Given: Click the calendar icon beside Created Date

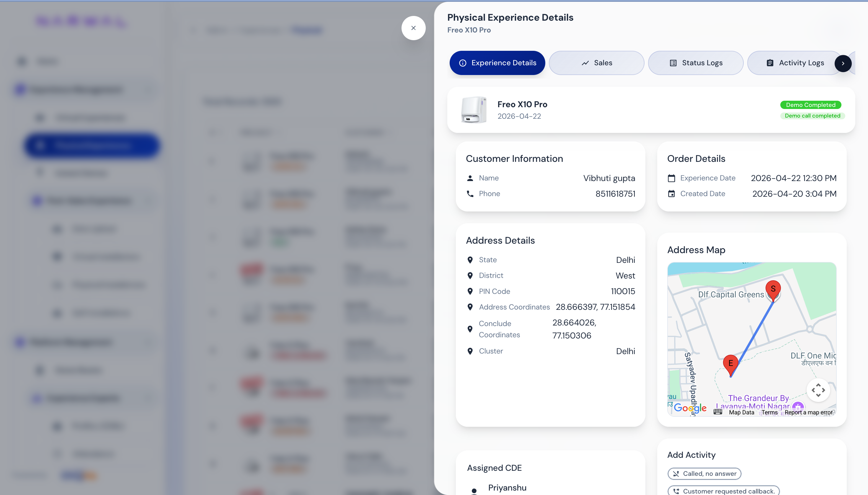Looking at the screenshot, I should [671, 194].
